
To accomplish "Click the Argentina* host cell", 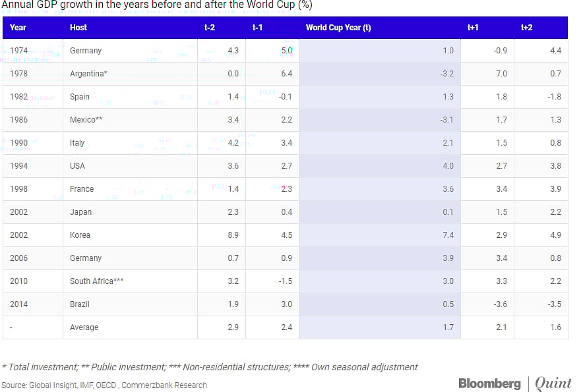I will tap(88, 74).
